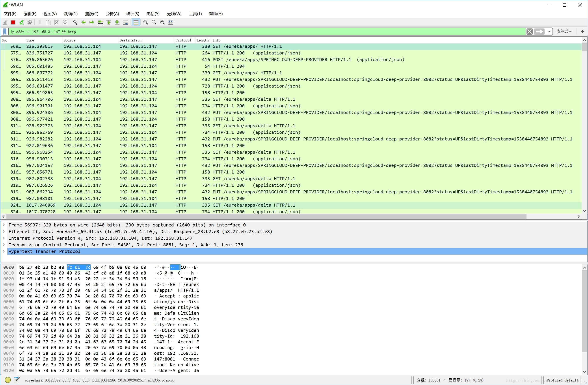Image resolution: width=588 pixels, height=385 pixels.
Task: Click the filter bookmark button
Action: (x=5, y=32)
